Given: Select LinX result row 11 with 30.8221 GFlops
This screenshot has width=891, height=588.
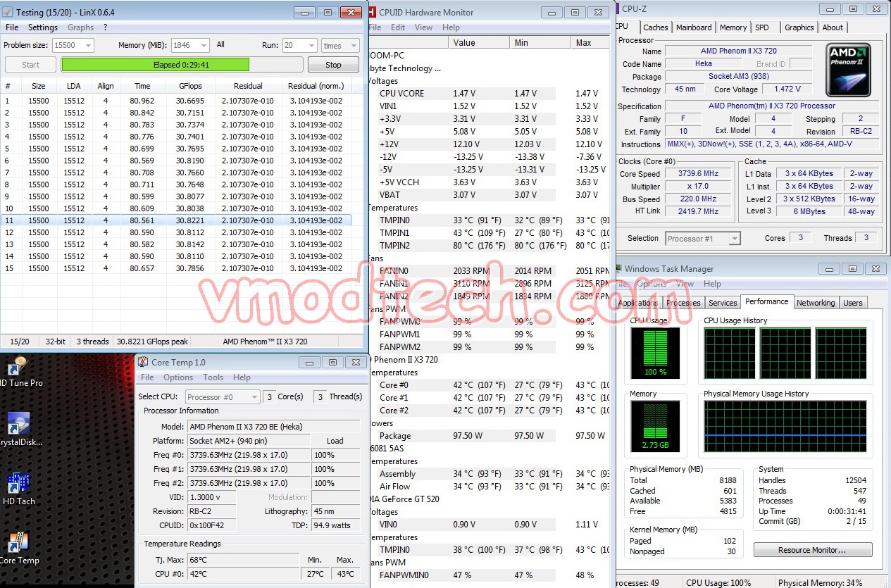Looking at the screenshot, I should tap(175, 220).
